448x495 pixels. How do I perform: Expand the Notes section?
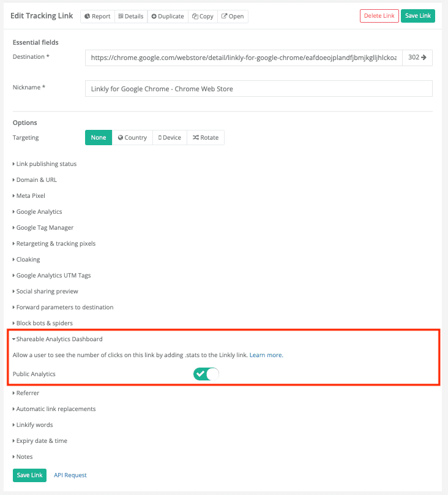23,456
